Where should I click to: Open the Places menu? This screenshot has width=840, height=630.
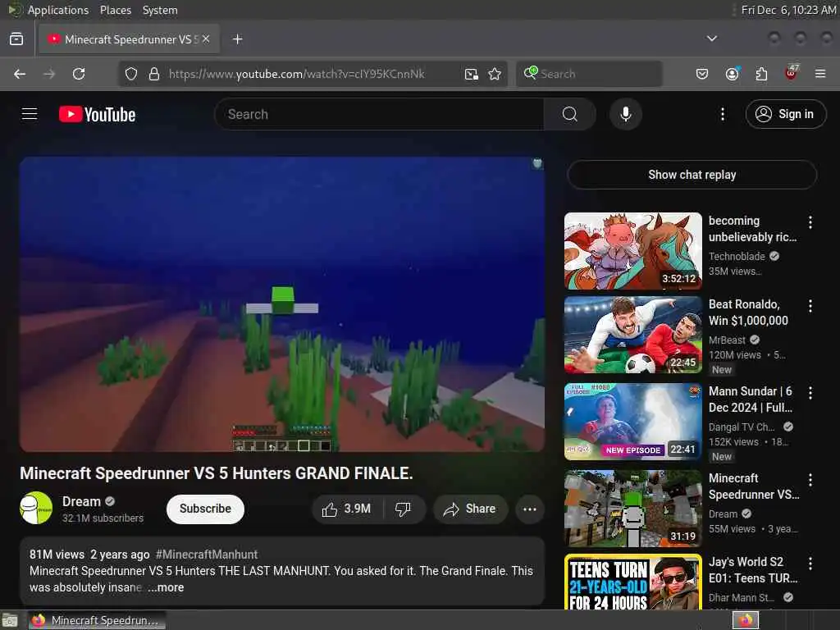116,10
